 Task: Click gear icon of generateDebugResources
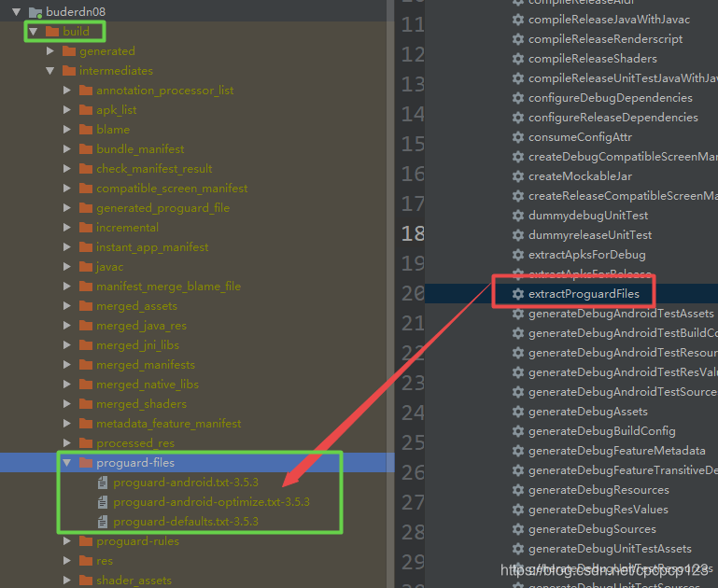tap(518, 490)
